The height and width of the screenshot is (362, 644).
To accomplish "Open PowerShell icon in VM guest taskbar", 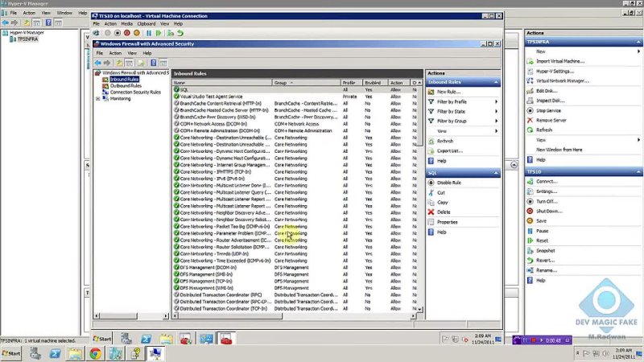I will coord(146,339).
